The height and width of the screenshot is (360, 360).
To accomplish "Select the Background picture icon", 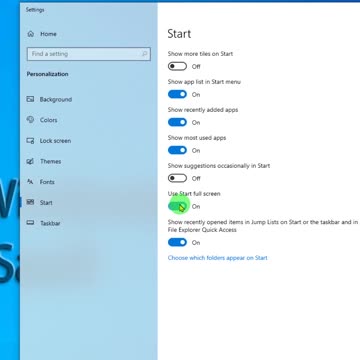I will (x=30, y=99).
